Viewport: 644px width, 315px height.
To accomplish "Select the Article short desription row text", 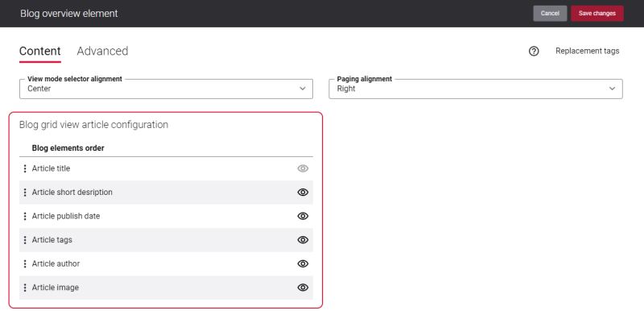I will pos(72,193).
